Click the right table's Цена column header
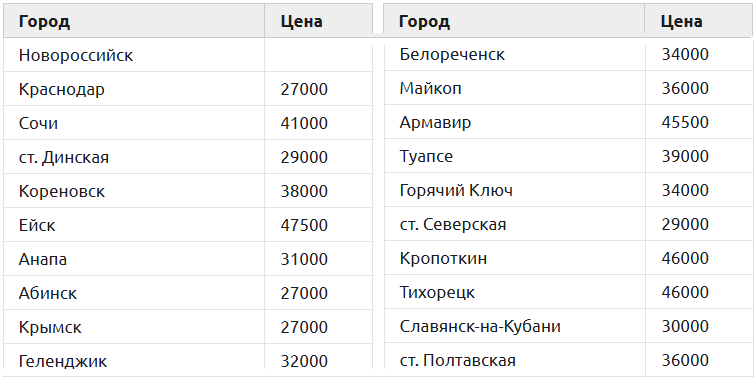 [699, 21]
